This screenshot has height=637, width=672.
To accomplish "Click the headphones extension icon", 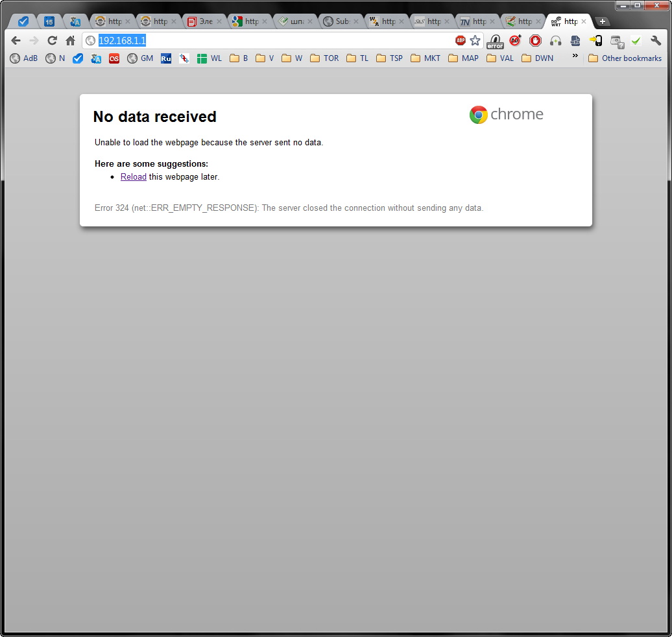I will pos(556,40).
